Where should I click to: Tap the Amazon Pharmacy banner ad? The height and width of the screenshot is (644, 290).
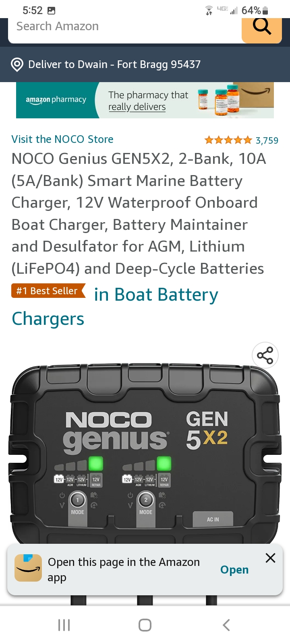coord(145,100)
